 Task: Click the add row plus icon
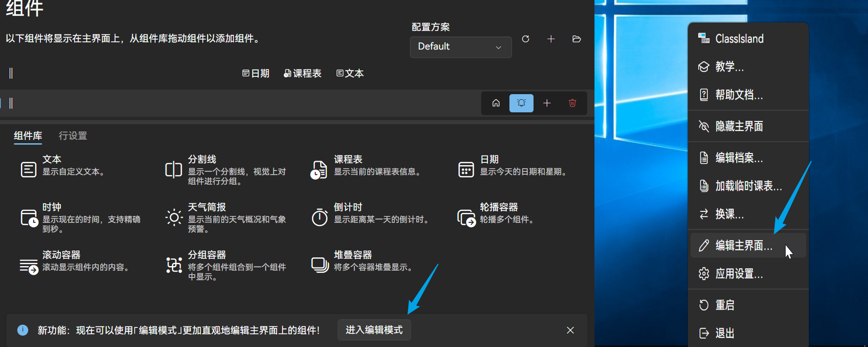(547, 103)
